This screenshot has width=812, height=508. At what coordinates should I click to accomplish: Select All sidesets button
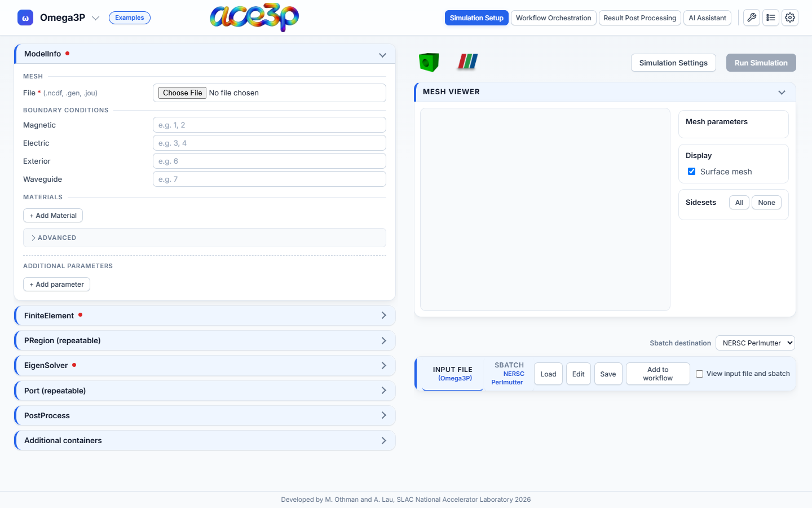(739, 203)
